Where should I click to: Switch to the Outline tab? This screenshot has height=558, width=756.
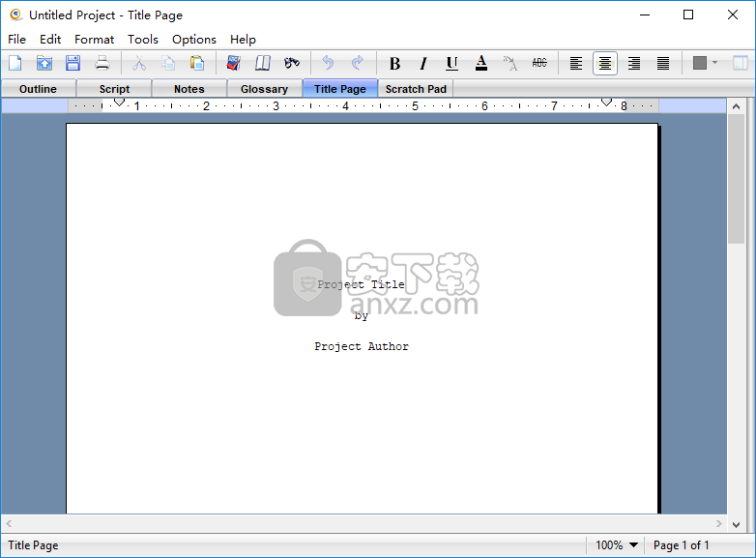(x=38, y=89)
